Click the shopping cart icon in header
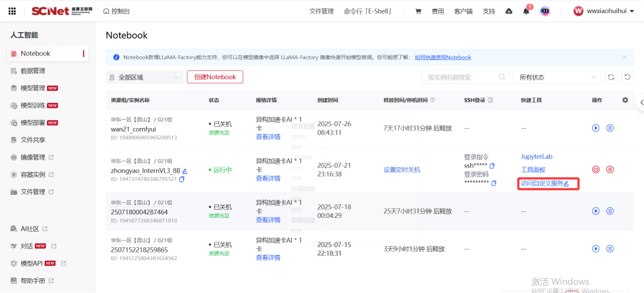Viewport: 644px width, 293px height. (x=418, y=11)
